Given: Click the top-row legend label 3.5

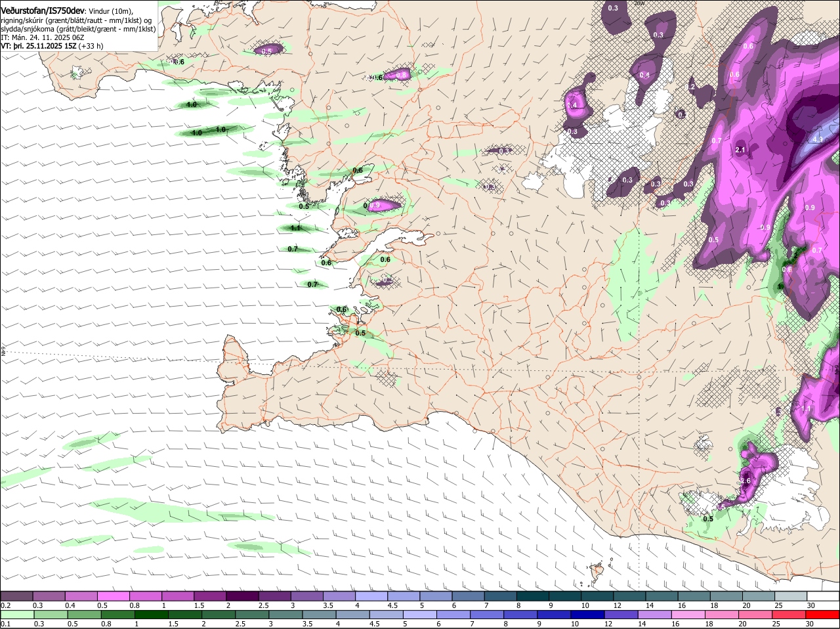Looking at the screenshot, I should (328, 605).
